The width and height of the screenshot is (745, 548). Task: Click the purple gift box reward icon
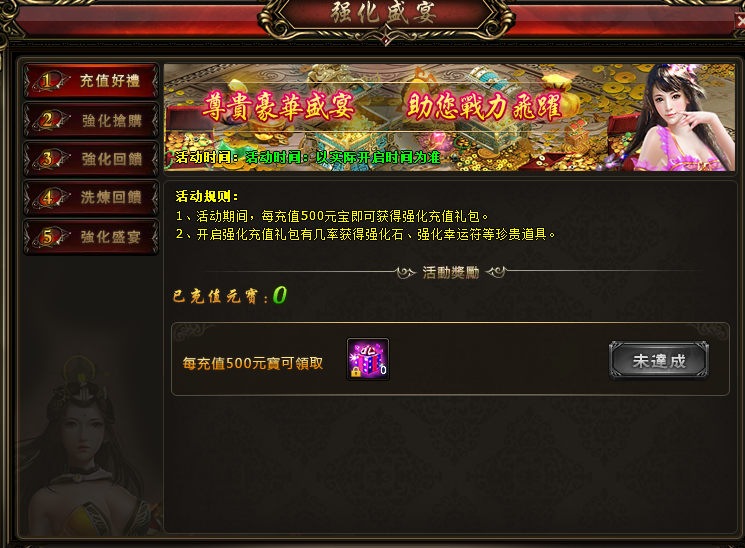pyautogui.click(x=368, y=359)
